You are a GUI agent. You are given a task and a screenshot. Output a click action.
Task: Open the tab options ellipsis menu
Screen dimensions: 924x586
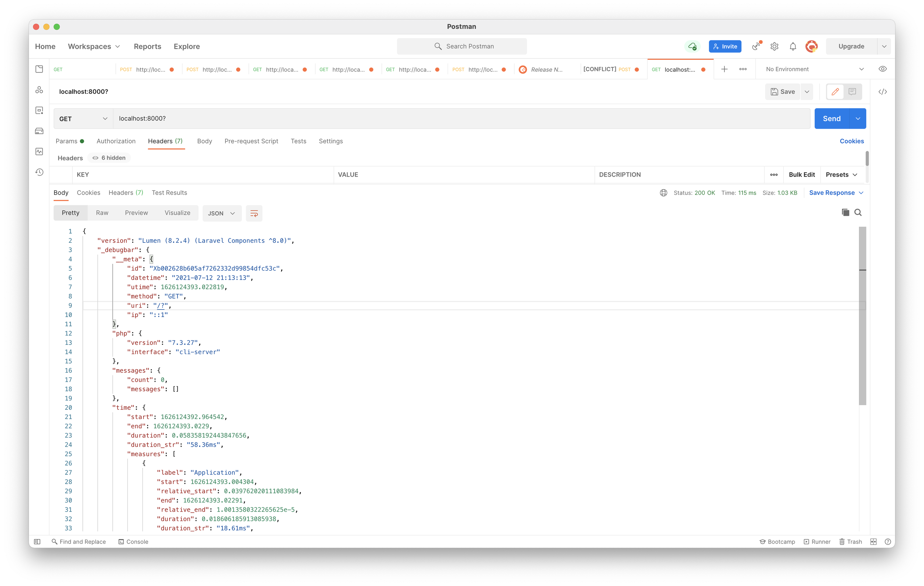tap(743, 69)
